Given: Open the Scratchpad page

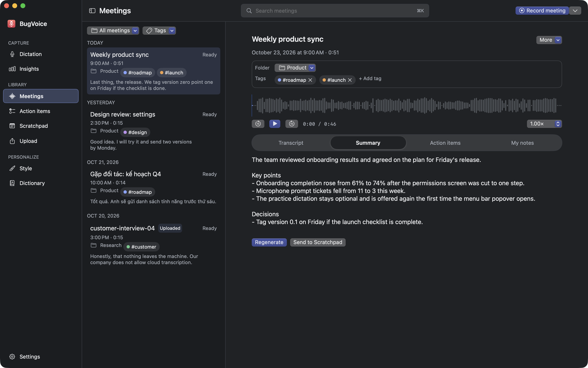Looking at the screenshot, I should point(41,126).
